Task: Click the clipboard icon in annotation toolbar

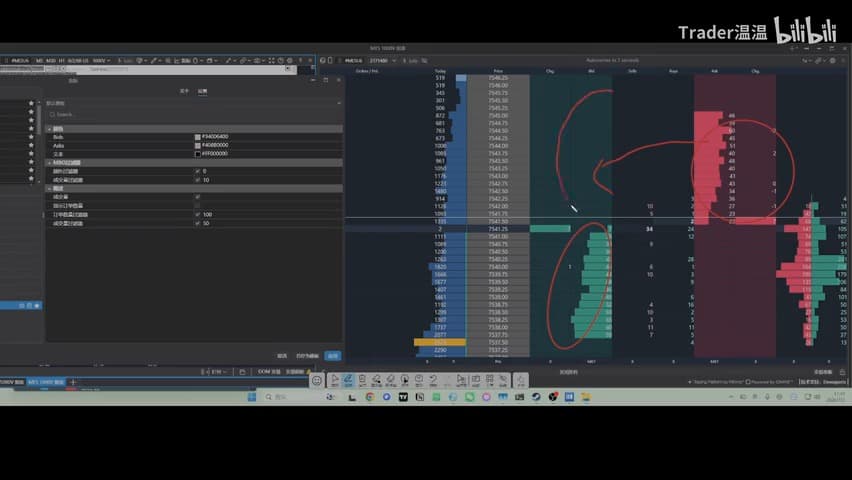Action: [x=362, y=380]
